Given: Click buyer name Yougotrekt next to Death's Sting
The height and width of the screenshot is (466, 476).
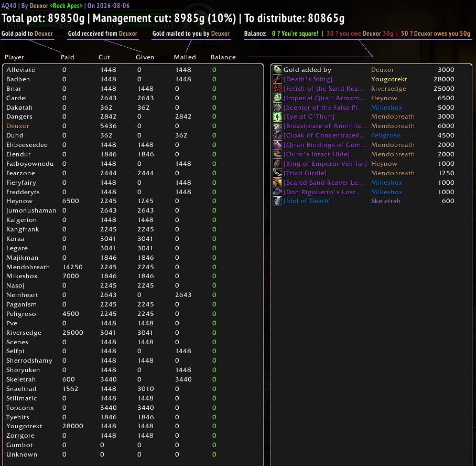Looking at the screenshot, I should 389,79.
